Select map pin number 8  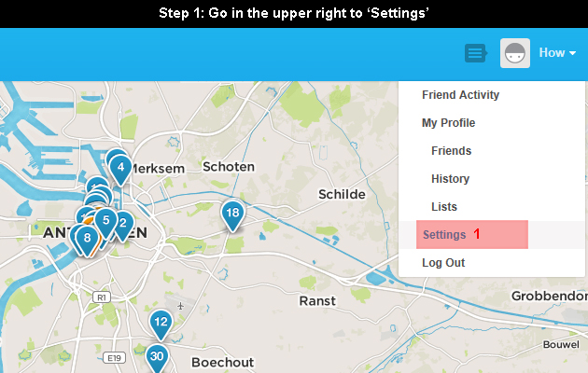[88, 241]
